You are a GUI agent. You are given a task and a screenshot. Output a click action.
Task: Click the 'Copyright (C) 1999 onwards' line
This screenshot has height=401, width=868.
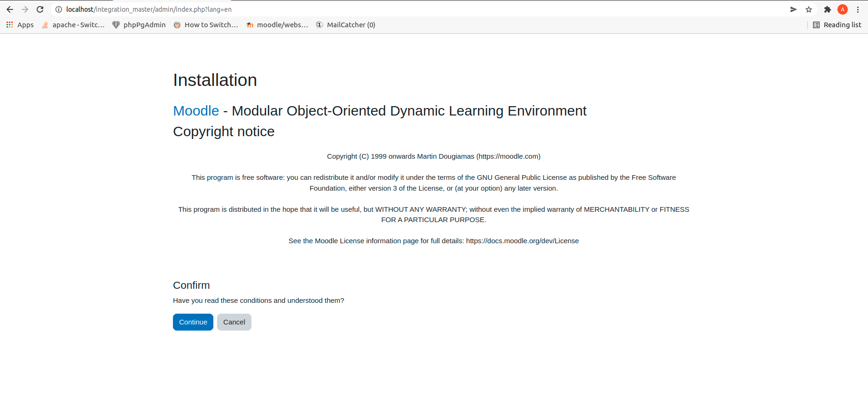tap(434, 156)
